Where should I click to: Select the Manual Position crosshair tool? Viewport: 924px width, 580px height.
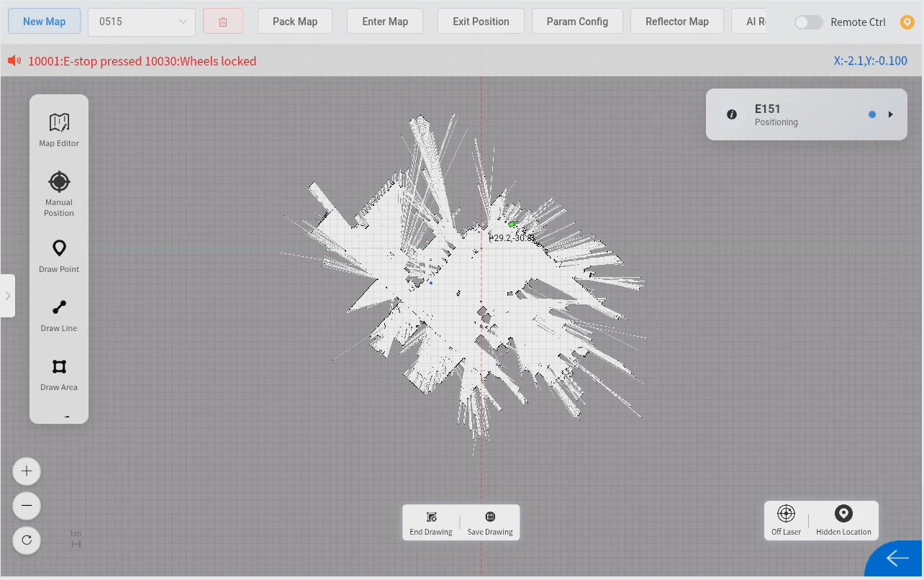pos(59,194)
